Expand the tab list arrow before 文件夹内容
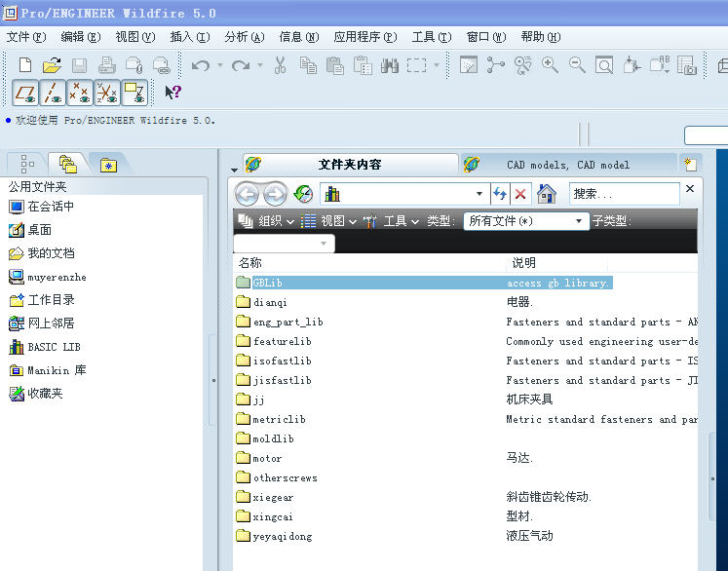 pyautogui.click(x=235, y=170)
